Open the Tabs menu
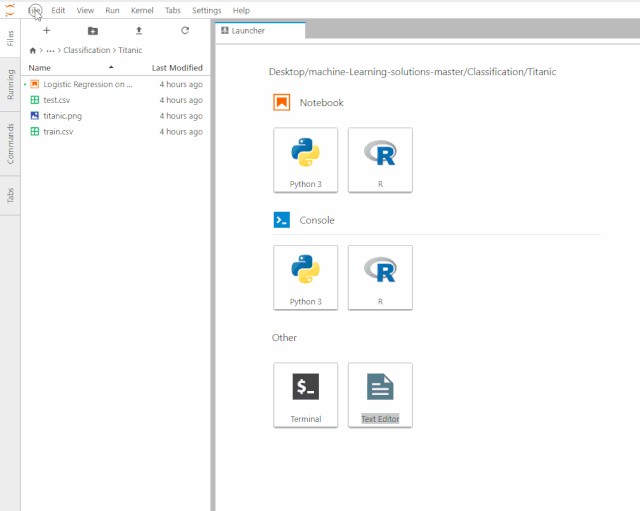640x511 pixels. 173,10
